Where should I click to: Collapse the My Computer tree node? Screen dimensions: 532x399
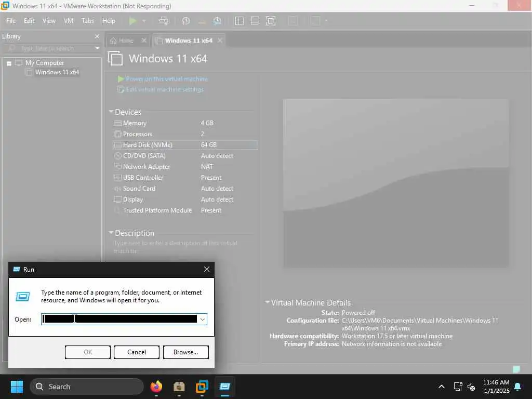click(9, 63)
